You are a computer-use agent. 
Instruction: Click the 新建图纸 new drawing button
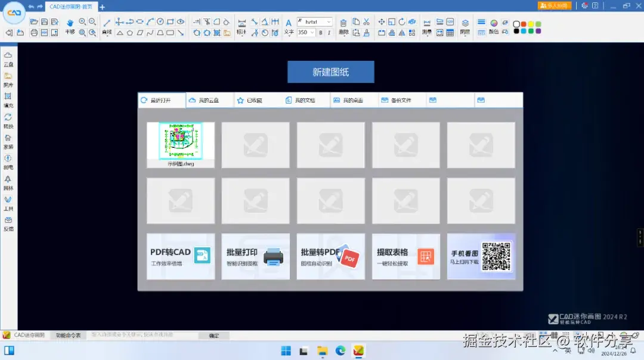point(330,72)
